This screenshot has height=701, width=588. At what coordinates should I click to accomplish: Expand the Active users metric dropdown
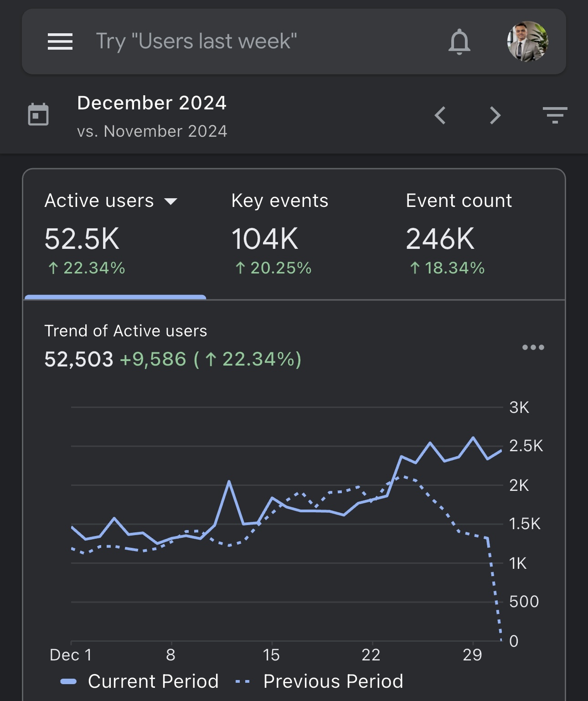[x=171, y=201]
